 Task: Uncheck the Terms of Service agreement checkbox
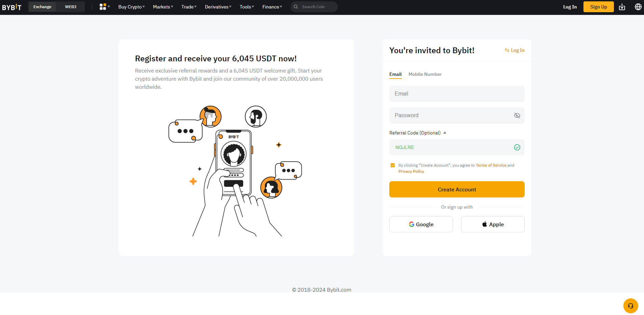click(393, 165)
